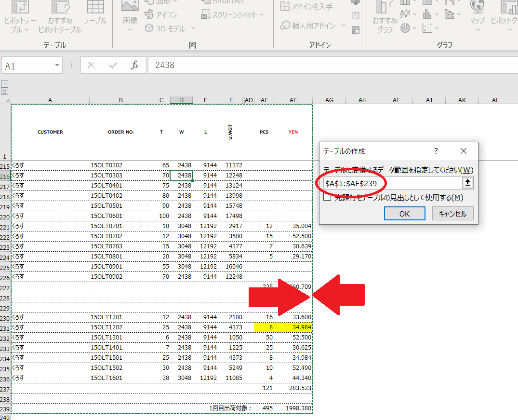This screenshot has width=518, height=420.
Task: Click cell 15OLT0701
Action: click(x=121, y=226)
